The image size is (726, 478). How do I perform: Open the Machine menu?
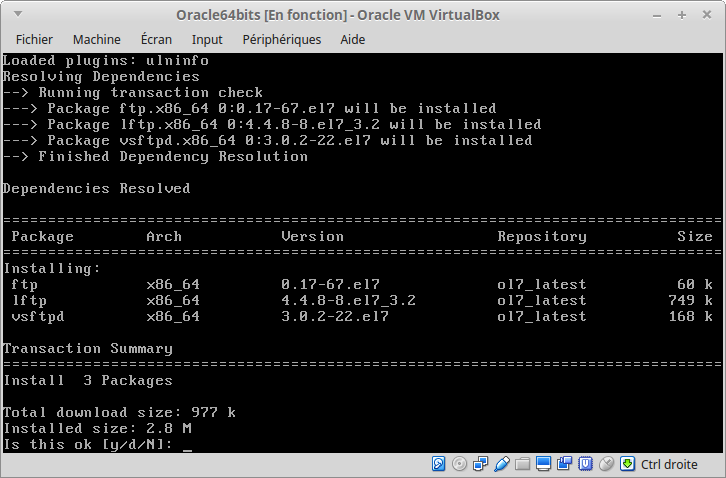coord(97,39)
